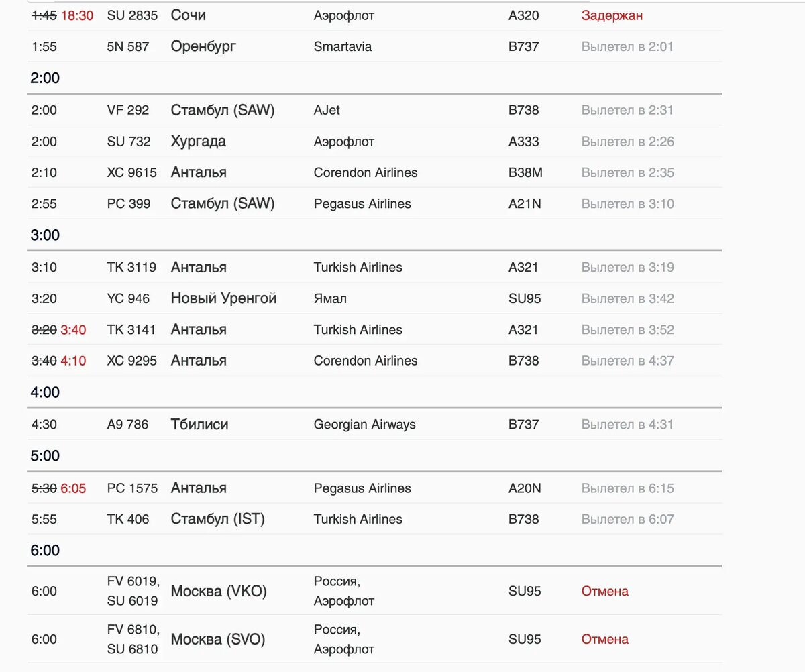Select flight 5N 587 to Оренбург
The width and height of the screenshot is (805, 672).
(375, 46)
